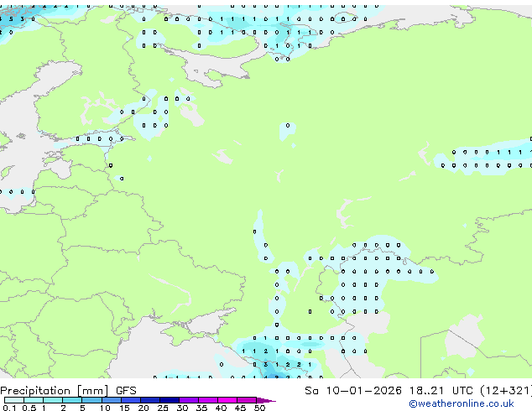Click the '18..21 UTC' time range text
Viewport: 532px width, 411px height.
(x=441, y=391)
